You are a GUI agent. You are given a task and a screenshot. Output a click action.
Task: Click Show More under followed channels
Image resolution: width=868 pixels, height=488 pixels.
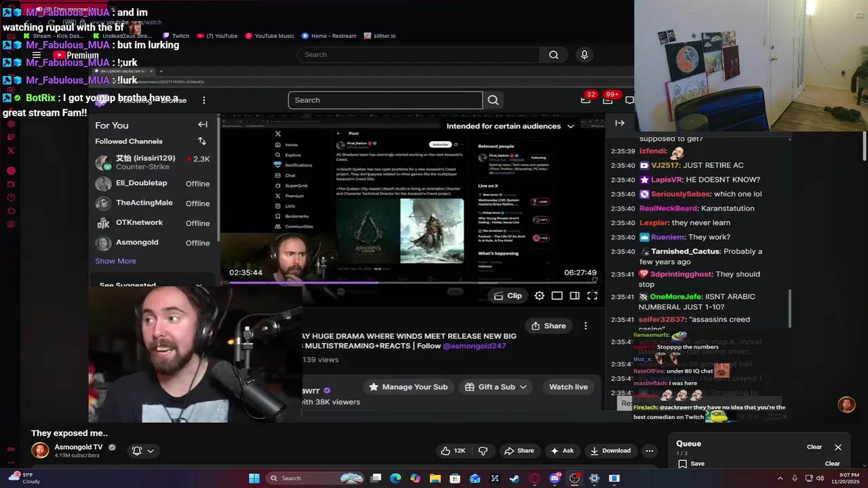click(115, 261)
